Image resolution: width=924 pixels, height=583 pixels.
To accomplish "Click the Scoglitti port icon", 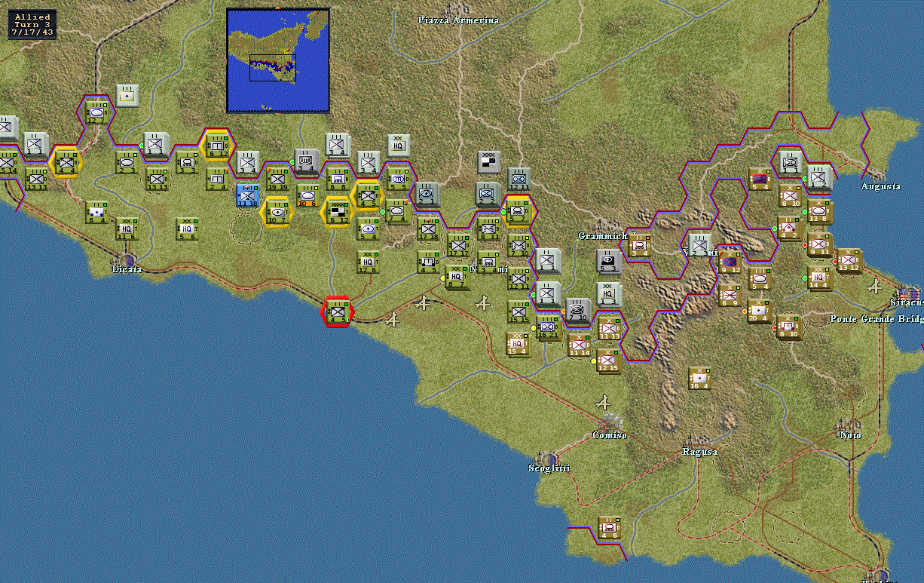I will click(550, 459).
